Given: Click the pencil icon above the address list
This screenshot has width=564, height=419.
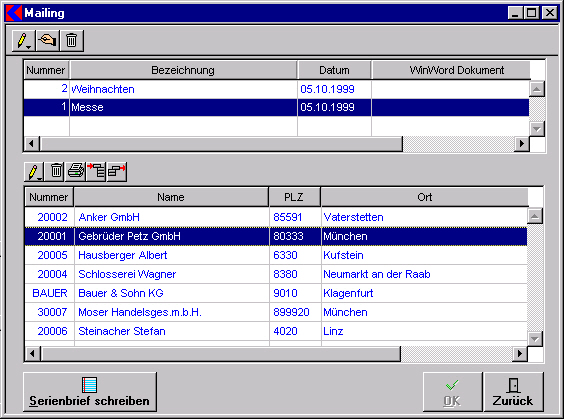Looking at the screenshot, I should click(x=34, y=172).
